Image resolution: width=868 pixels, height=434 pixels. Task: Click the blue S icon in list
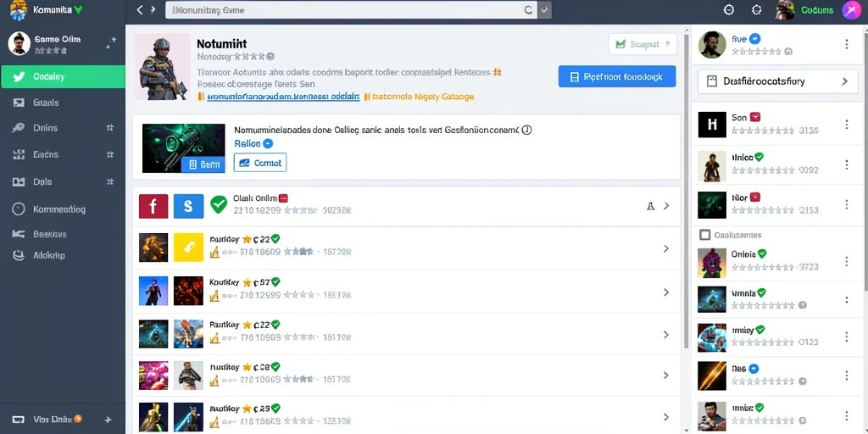(188, 206)
